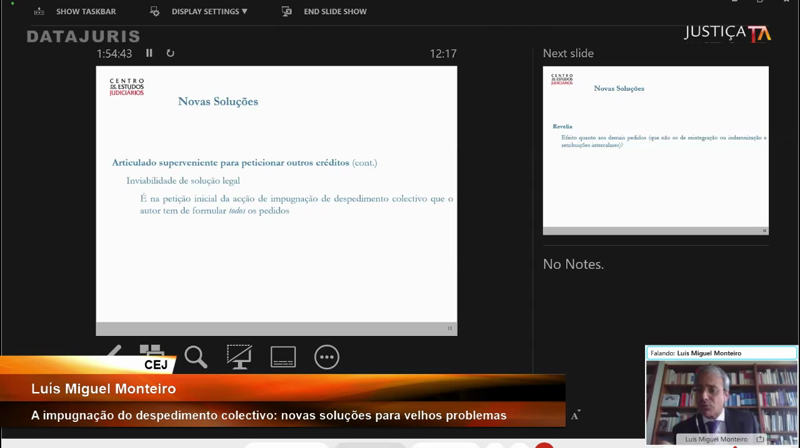Click the pop-out icon on the speaker name label
The height and width of the screenshot is (448, 800).
click(760, 439)
